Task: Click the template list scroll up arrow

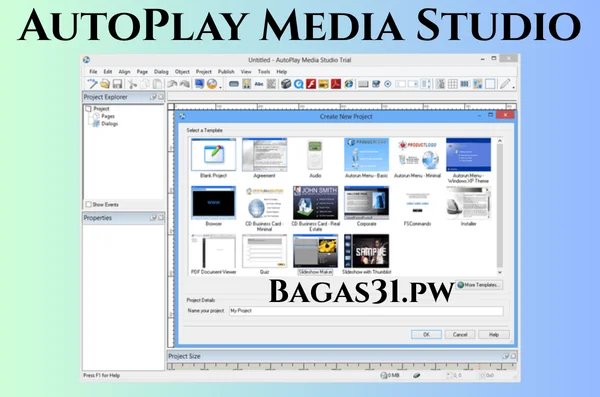Action: [x=500, y=141]
